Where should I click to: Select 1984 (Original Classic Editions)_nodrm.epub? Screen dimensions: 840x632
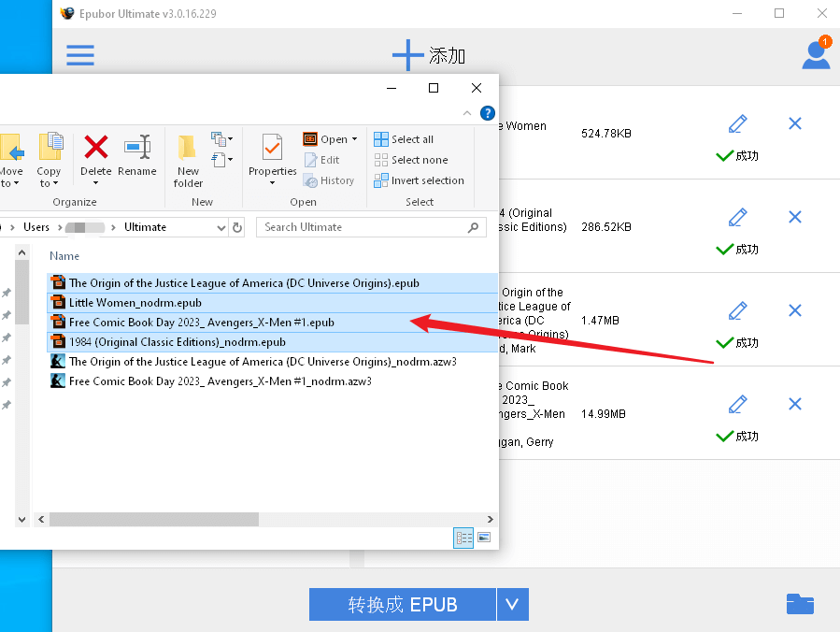pyautogui.click(x=272, y=342)
